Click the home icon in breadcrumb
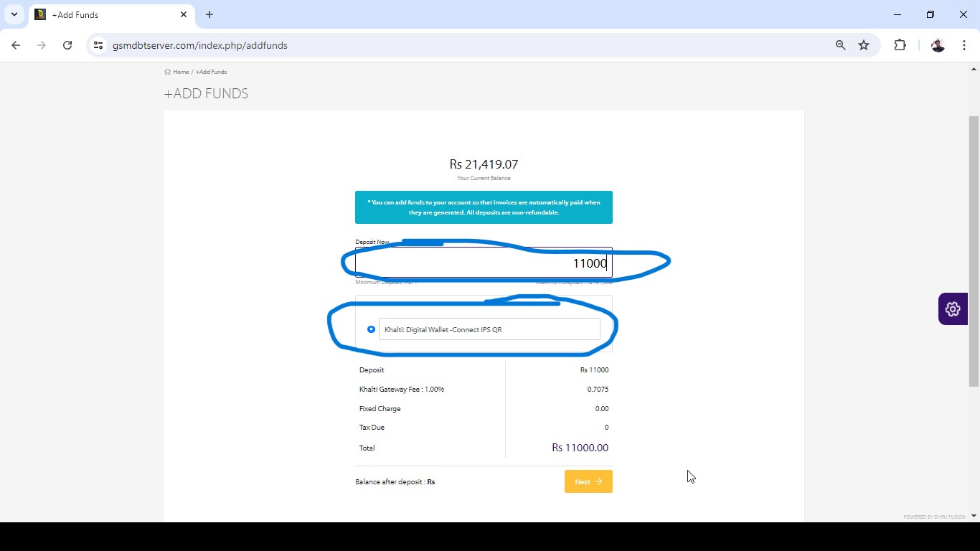This screenshot has height=551, width=980. [x=167, y=72]
